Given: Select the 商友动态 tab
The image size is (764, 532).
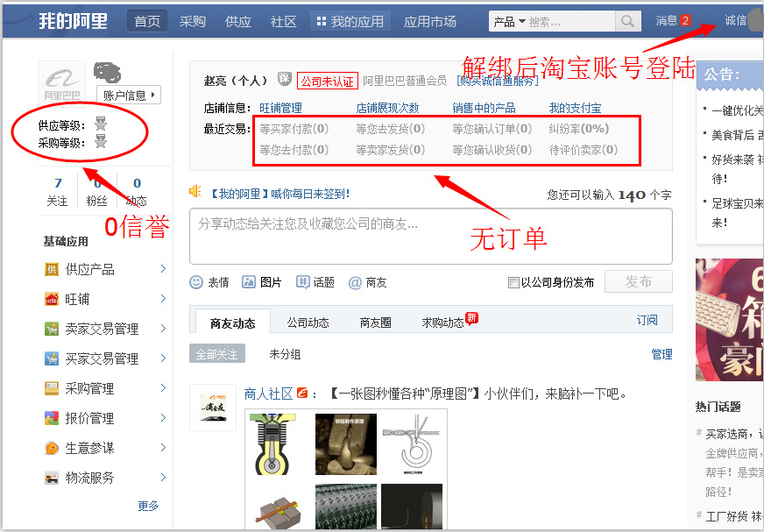Looking at the screenshot, I should click(x=233, y=323).
